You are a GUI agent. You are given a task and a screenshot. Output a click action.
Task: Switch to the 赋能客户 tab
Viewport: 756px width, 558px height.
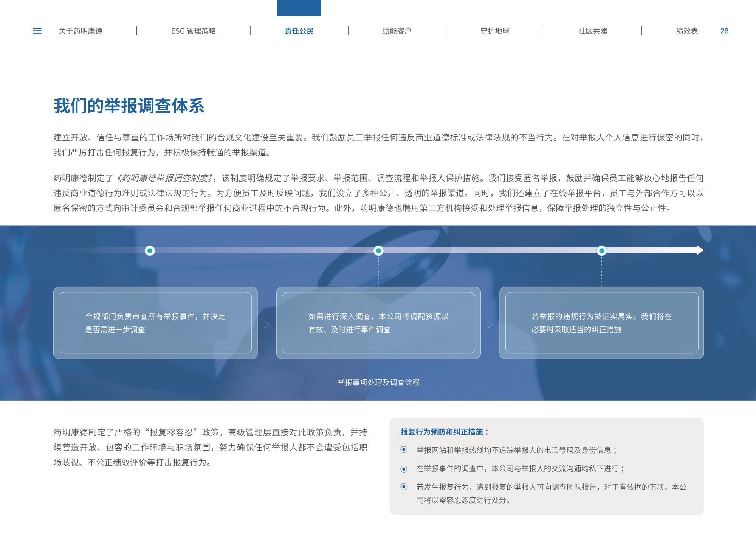coord(397,31)
